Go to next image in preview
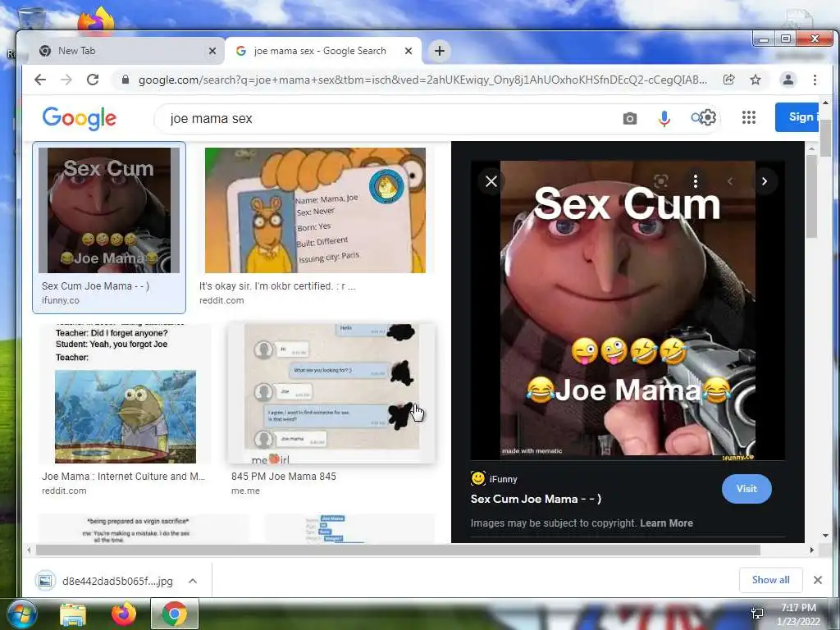Screen dimensions: 840x630 [765, 181]
